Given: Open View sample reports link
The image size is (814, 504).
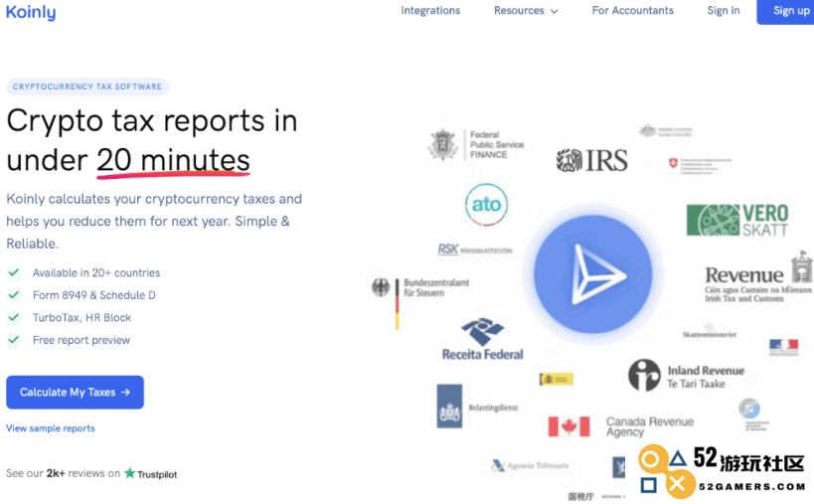Looking at the screenshot, I should click(x=51, y=428).
